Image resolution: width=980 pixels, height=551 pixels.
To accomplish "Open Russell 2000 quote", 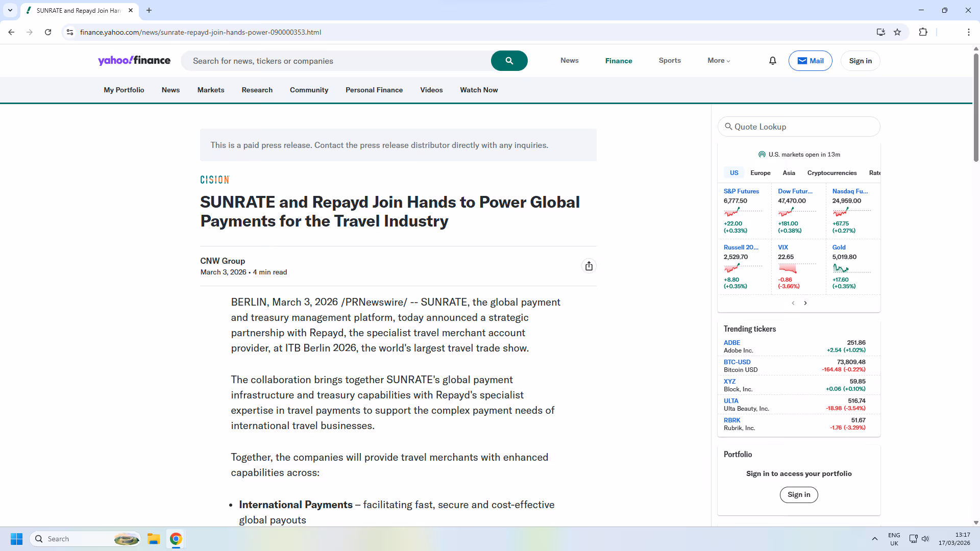I will click(x=741, y=247).
